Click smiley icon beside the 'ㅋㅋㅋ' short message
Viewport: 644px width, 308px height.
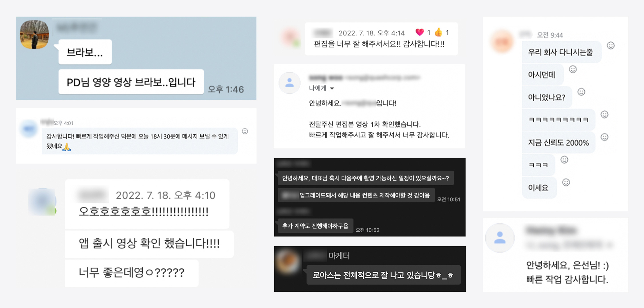coord(564,160)
